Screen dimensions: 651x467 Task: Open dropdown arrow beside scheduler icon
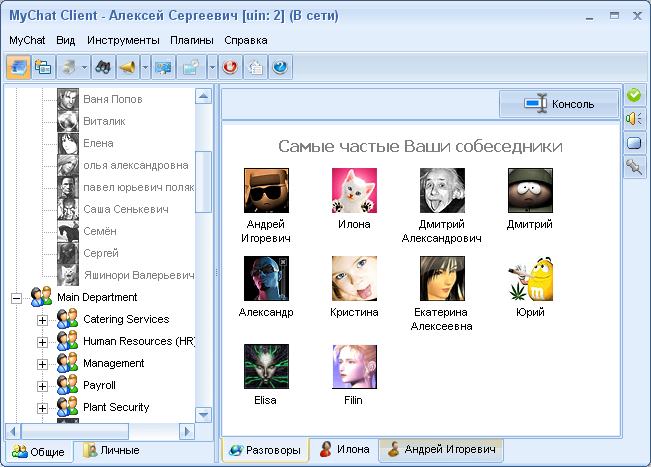coord(212,67)
